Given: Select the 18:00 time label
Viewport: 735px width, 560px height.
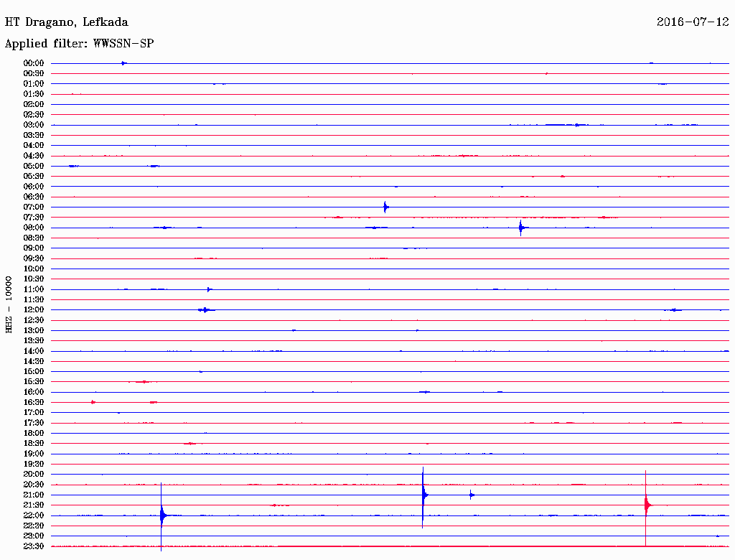Looking at the screenshot, I should pyautogui.click(x=34, y=433).
